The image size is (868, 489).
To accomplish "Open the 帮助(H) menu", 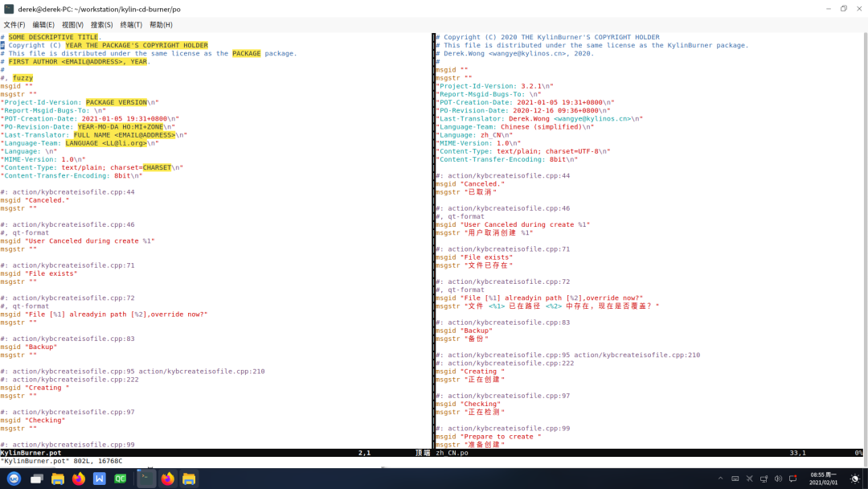I will pos(161,25).
